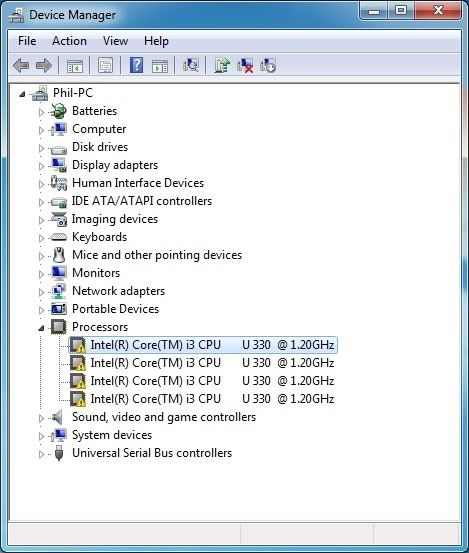Close the Device Manager window
The image size is (469, 553).
438,10
